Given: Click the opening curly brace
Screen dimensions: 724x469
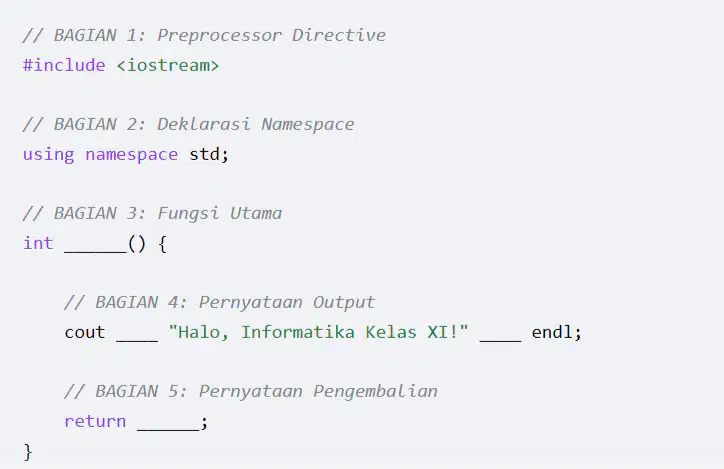Looking at the screenshot, I should pyautogui.click(x=163, y=244).
